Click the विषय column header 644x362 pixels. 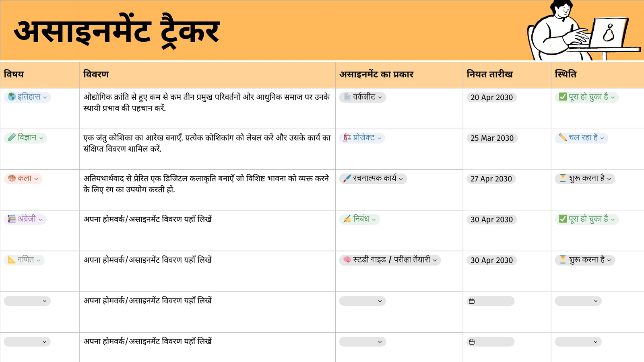[40, 74]
